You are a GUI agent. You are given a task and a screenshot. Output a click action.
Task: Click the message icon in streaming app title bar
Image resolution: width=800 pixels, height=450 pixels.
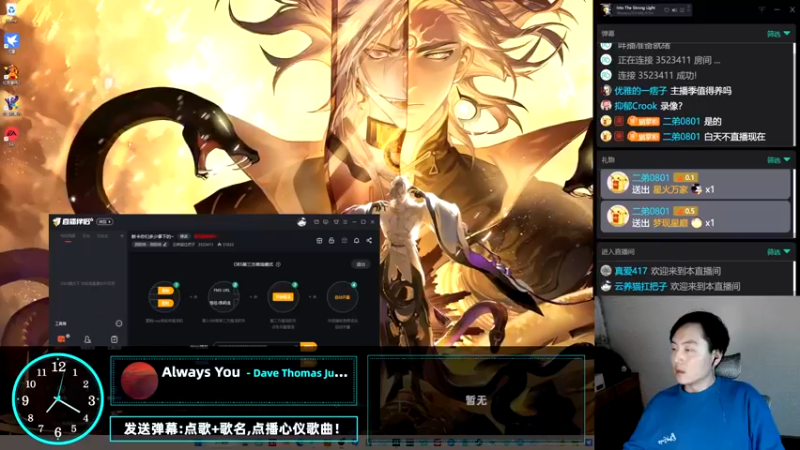[x=326, y=222]
